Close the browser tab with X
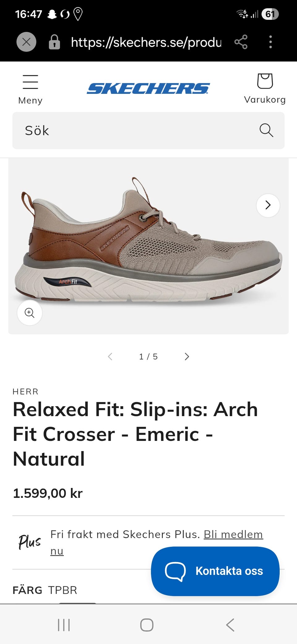This screenshot has width=297, height=644. [x=26, y=42]
